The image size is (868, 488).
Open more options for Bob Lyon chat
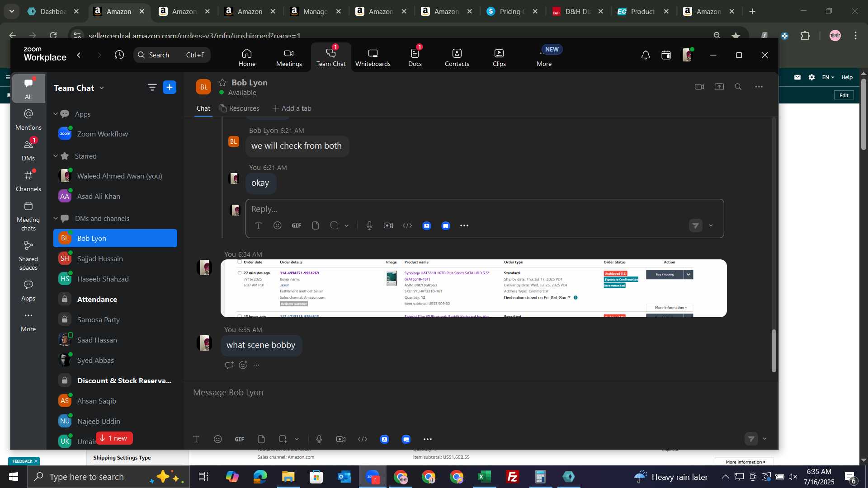759,87
